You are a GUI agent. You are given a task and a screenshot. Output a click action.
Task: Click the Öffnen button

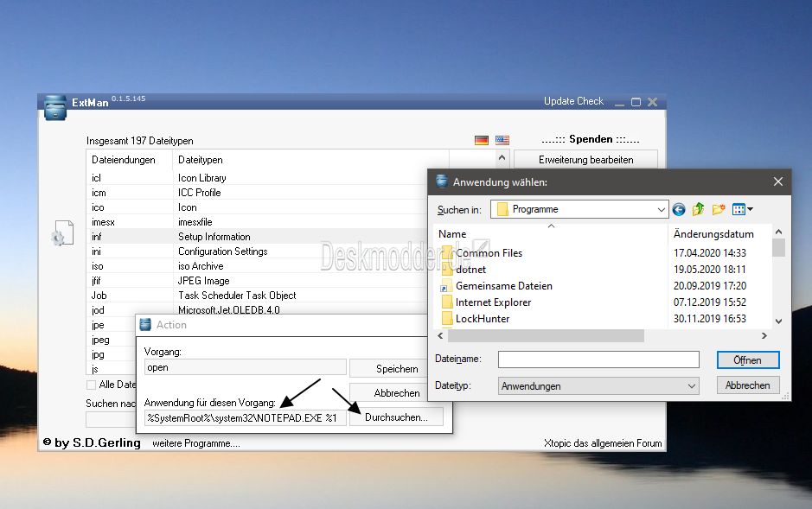point(747,359)
